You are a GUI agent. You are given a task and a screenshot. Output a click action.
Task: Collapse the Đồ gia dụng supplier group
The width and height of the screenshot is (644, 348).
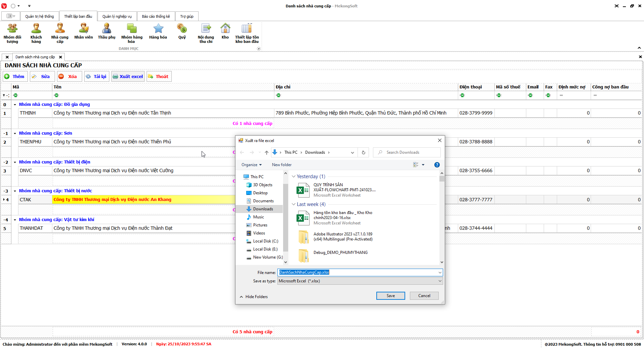click(15, 105)
